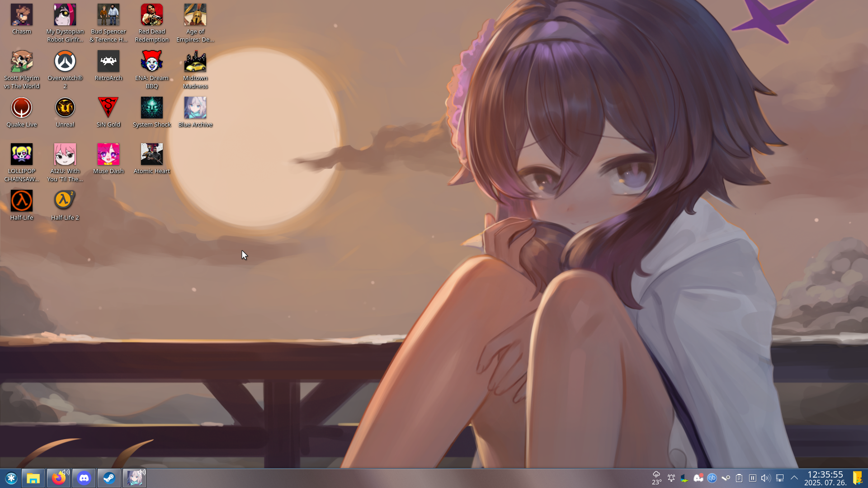This screenshot has height=488, width=868.
Task: Switch to Firefox in the taskbar
Action: [57, 478]
